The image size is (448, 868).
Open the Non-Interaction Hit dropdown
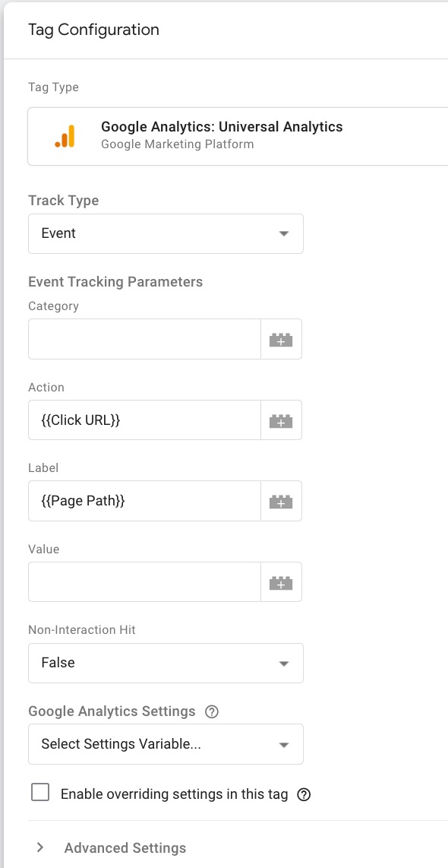coord(165,663)
